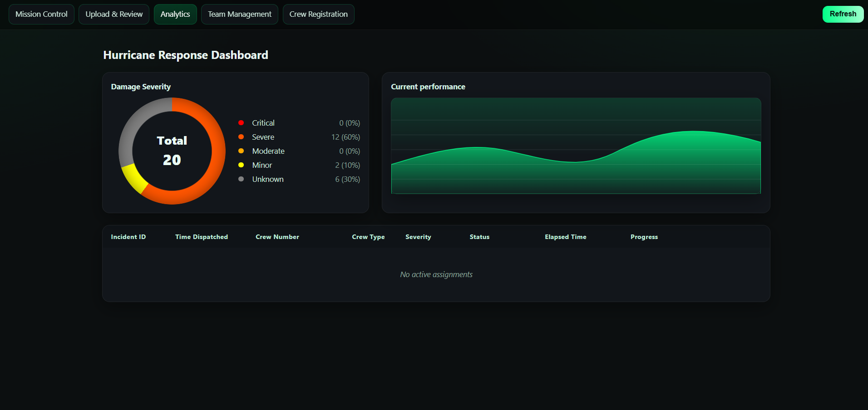The width and height of the screenshot is (868, 410).
Task: Sort table by the Status column
Action: tap(479, 236)
